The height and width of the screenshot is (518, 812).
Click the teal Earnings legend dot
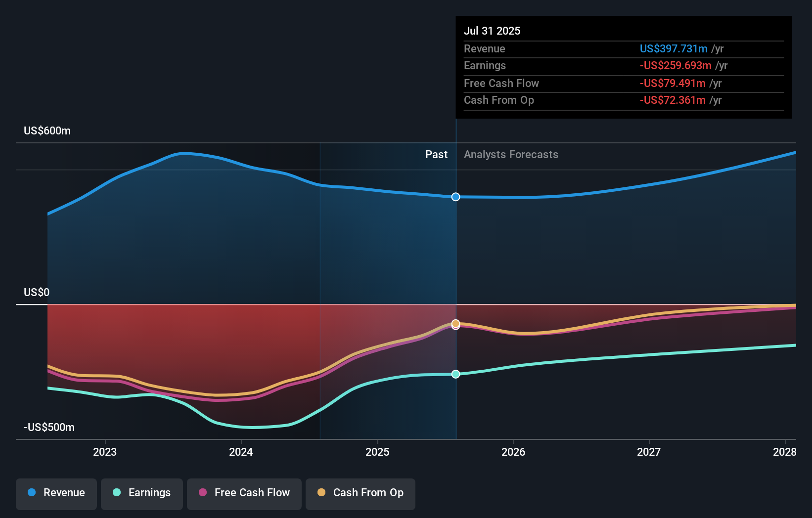[115, 493]
